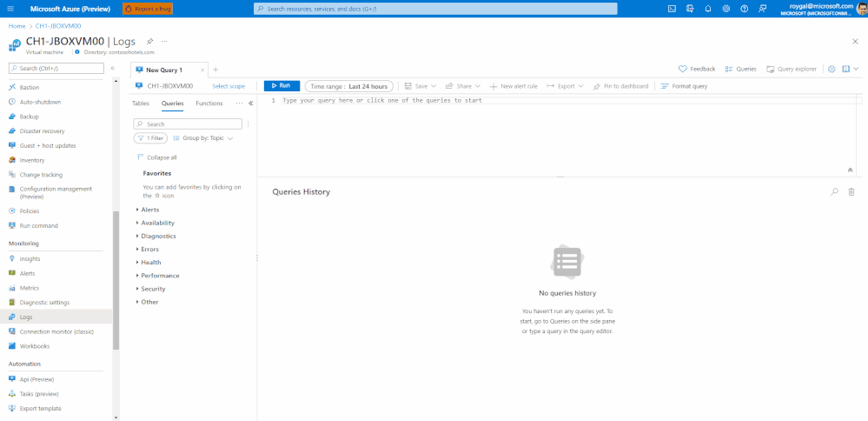Collapse the query side pane with the double chevron
Image resolution: width=868 pixels, height=421 pixels.
(251, 104)
